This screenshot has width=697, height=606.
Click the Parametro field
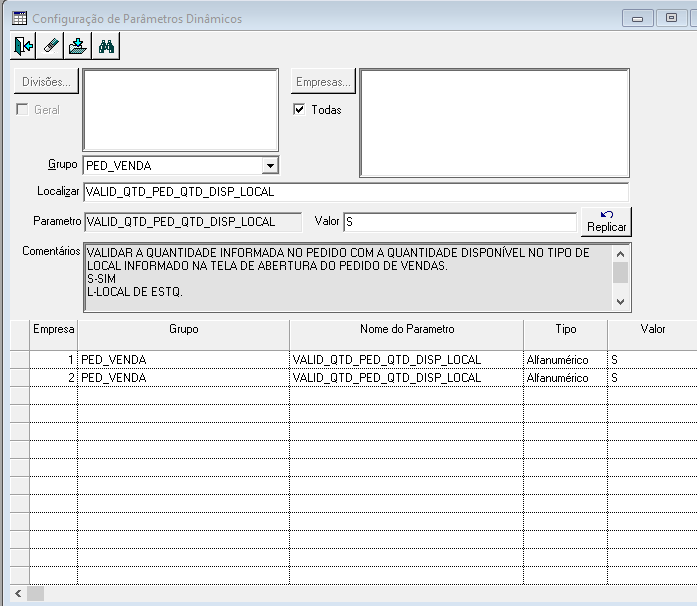tap(193, 222)
